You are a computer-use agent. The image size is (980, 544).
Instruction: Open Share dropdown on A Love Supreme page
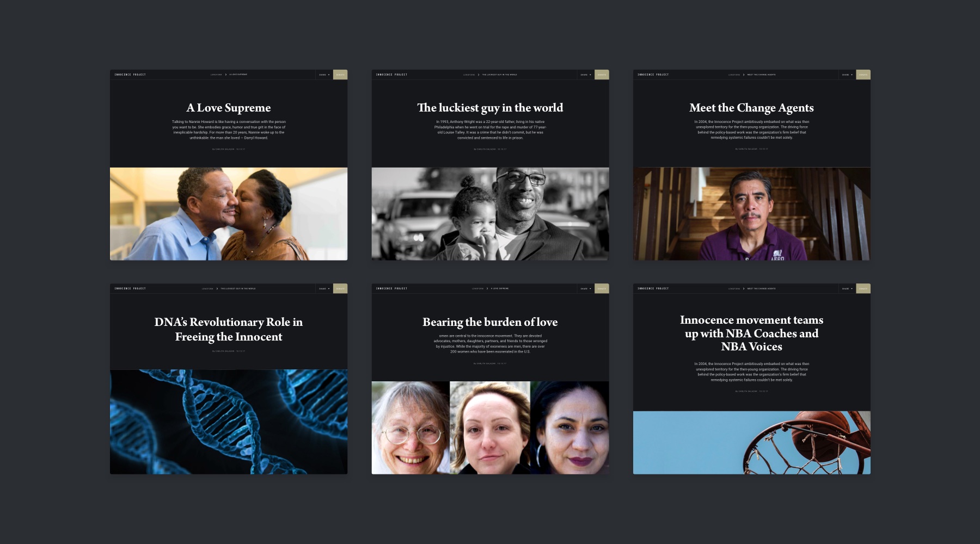pyautogui.click(x=324, y=75)
